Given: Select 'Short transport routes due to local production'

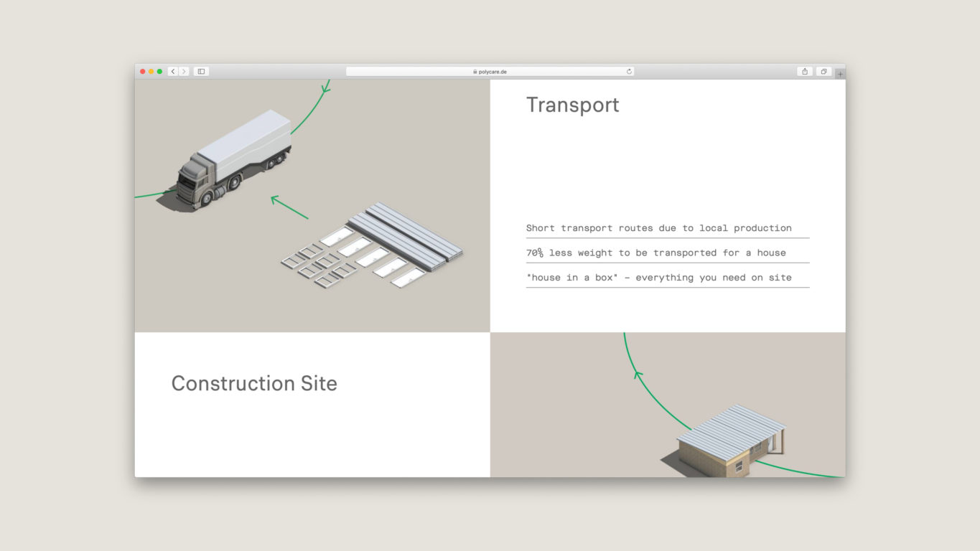Looking at the screenshot, I should click(x=659, y=228).
